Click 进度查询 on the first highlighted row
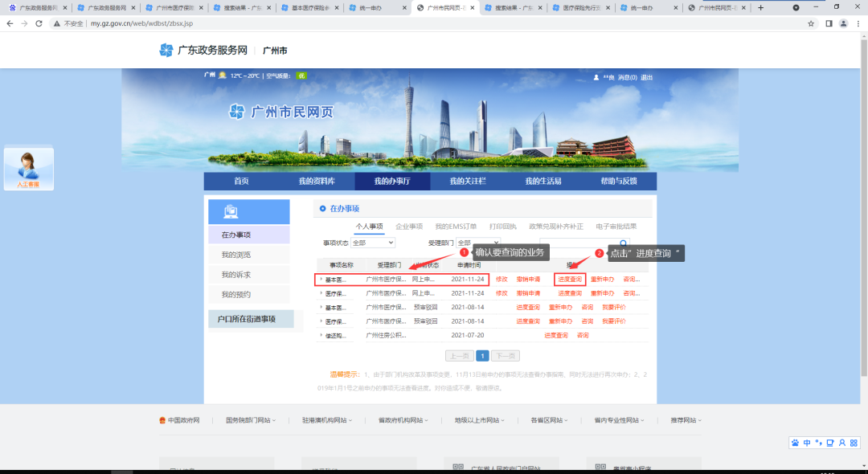 pyautogui.click(x=568, y=280)
